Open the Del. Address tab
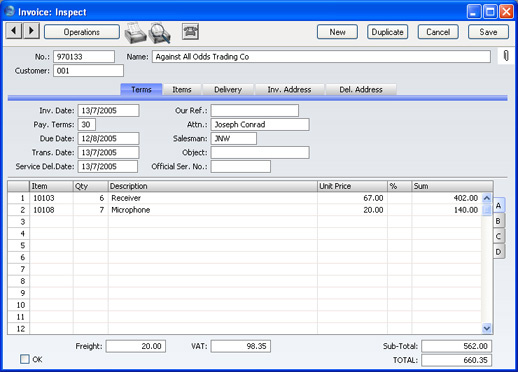The image size is (518, 372). pos(361,89)
